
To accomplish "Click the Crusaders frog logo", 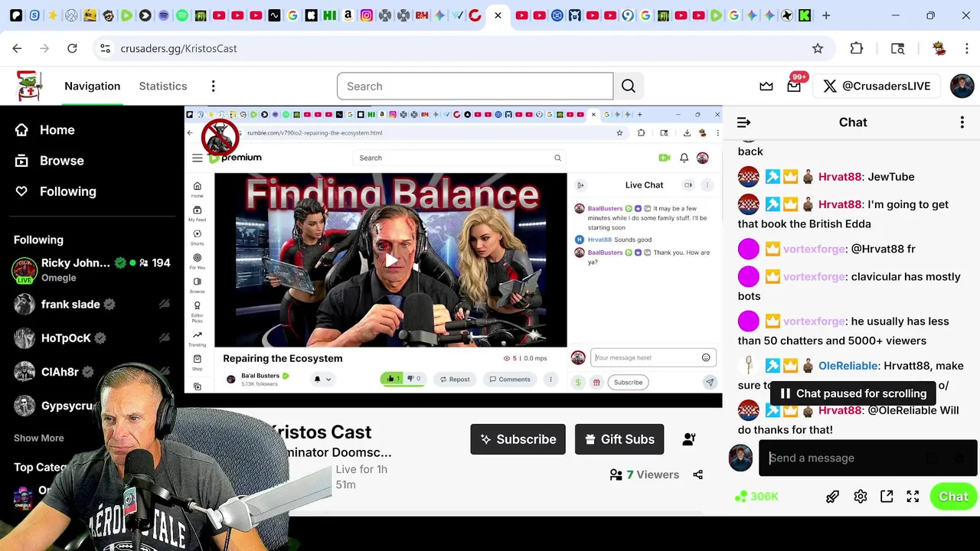I will [x=29, y=86].
